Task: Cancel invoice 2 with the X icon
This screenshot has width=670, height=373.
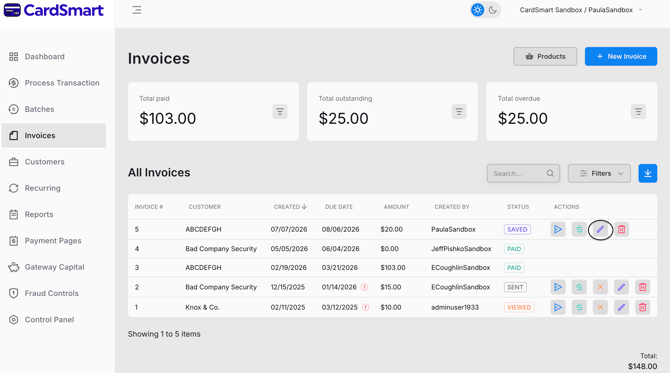Action: tap(600, 287)
